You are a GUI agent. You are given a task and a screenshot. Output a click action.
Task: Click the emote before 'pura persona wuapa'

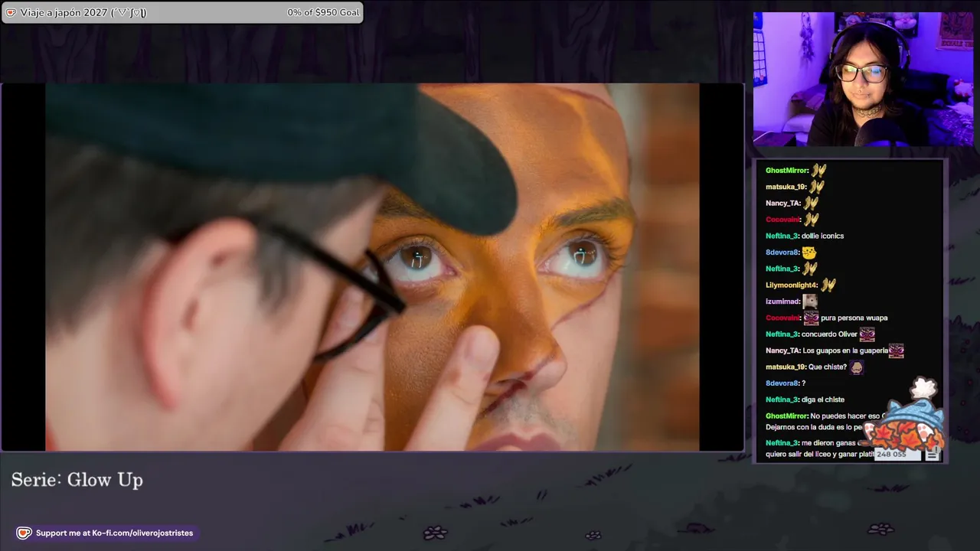coord(811,318)
